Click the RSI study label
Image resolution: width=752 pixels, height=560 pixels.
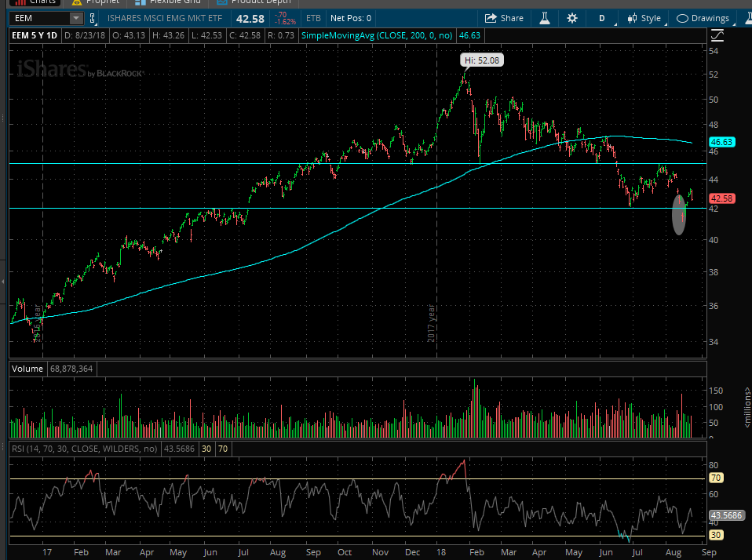click(85, 449)
